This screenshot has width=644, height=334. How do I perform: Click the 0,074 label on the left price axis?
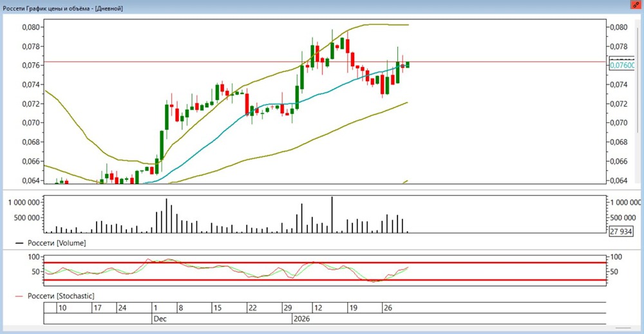point(31,84)
